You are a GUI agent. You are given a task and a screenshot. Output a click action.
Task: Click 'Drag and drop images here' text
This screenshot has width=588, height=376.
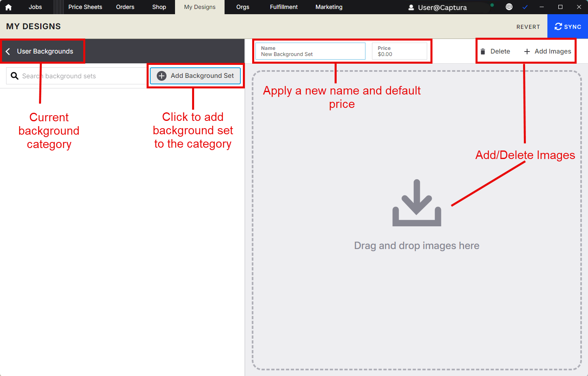coord(417,246)
